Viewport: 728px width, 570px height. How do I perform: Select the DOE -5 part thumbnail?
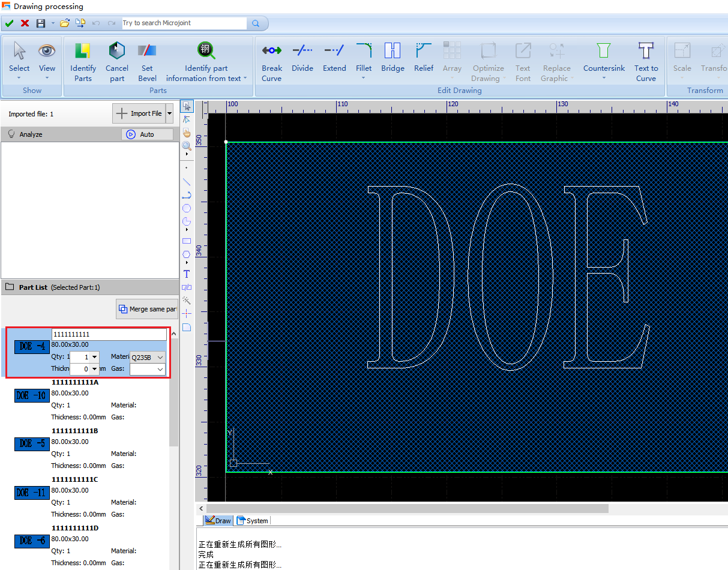coord(32,444)
